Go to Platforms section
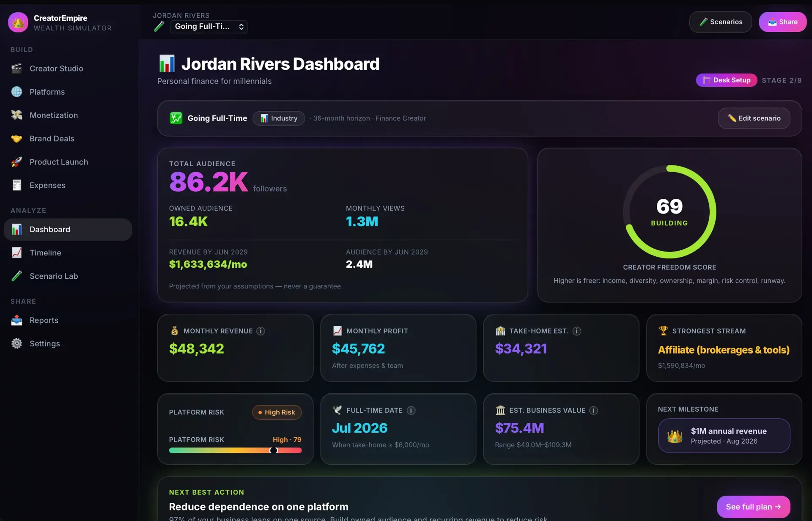Image resolution: width=812 pixels, height=521 pixels. click(68, 92)
